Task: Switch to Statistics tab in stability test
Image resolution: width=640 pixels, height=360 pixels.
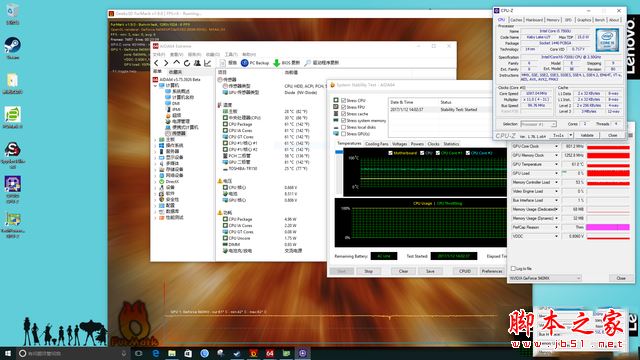Action: pos(451,144)
